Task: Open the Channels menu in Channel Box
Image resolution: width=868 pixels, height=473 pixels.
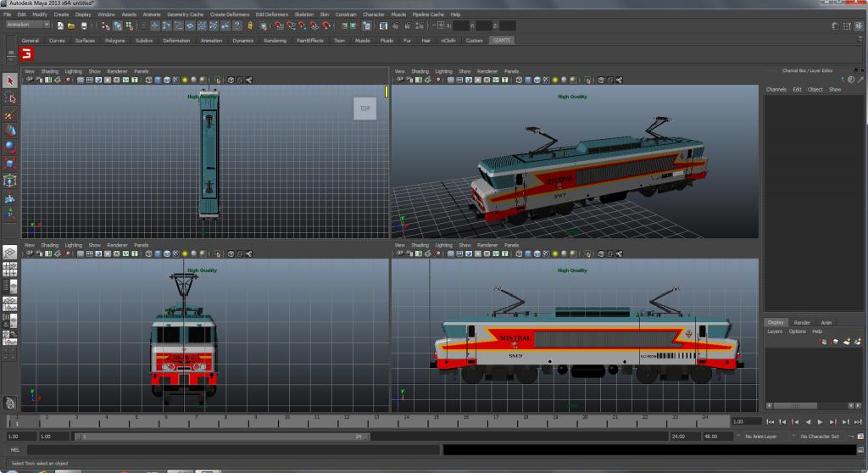Action: 776,89
